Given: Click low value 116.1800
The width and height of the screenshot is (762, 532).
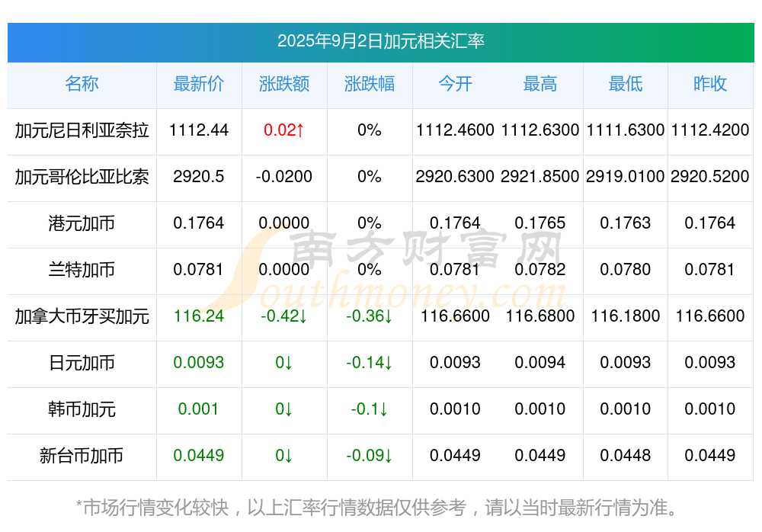Looking at the screenshot, I should pyautogui.click(x=626, y=316).
